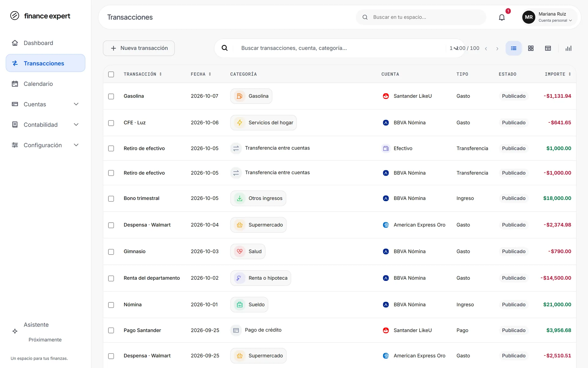
Task: Switch to list view icon
Action: (x=514, y=48)
